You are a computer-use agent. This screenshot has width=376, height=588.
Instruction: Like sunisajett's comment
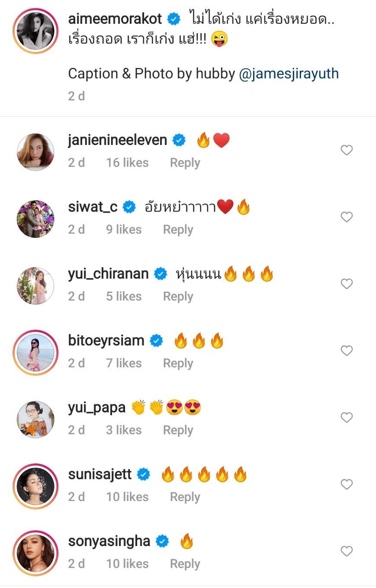pyautogui.click(x=347, y=484)
